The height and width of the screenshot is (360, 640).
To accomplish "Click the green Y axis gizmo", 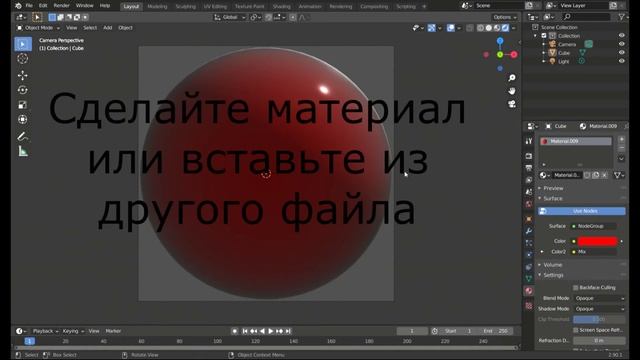I will (500, 54).
